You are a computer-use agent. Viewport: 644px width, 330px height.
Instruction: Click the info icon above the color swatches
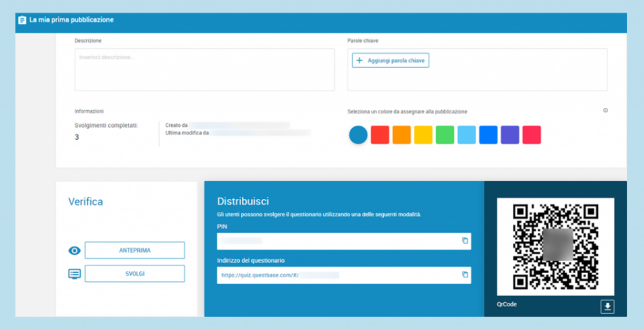(605, 111)
